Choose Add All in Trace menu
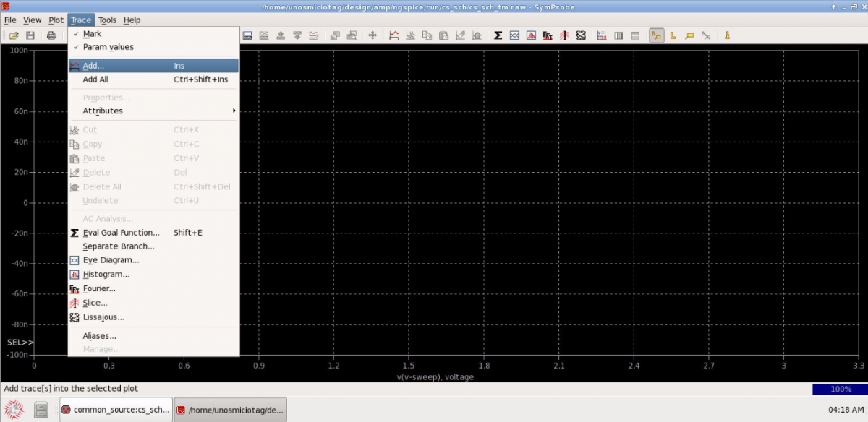868x422 pixels. click(x=153, y=79)
